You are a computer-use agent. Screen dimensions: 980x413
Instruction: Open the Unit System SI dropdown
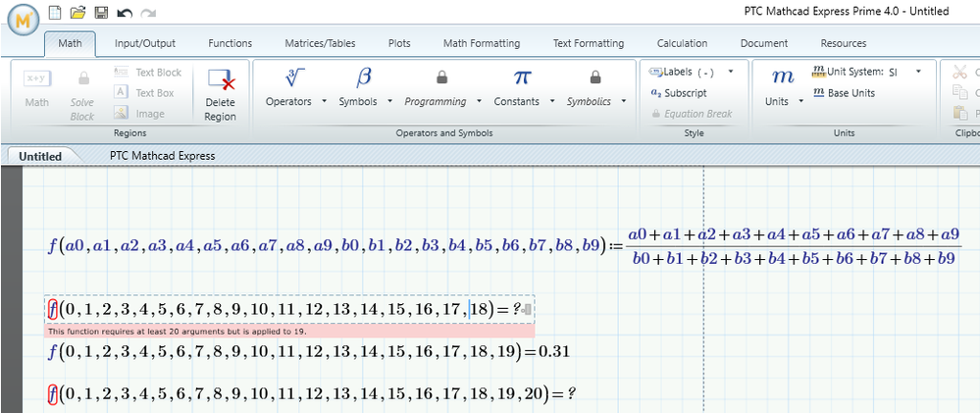click(918, 72)
